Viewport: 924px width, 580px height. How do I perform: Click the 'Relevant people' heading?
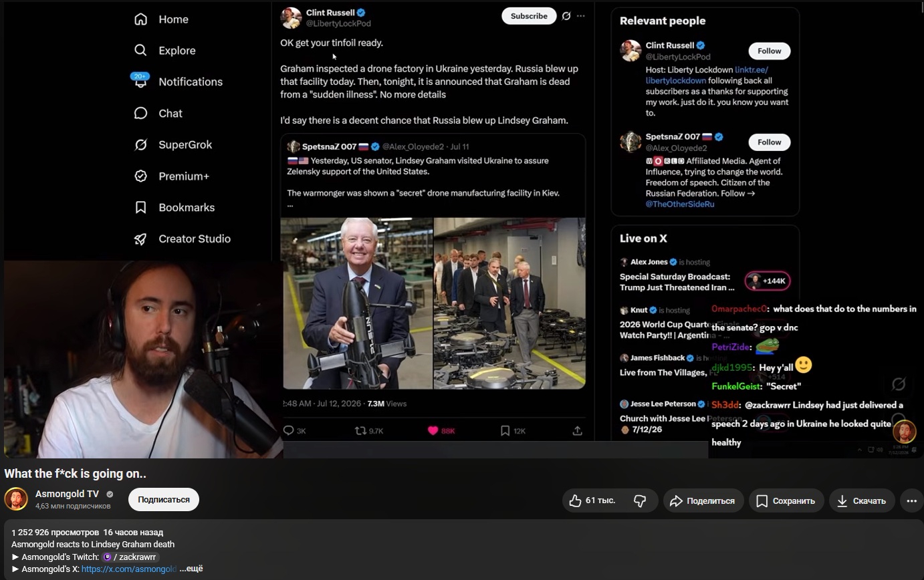click(663, 21)
